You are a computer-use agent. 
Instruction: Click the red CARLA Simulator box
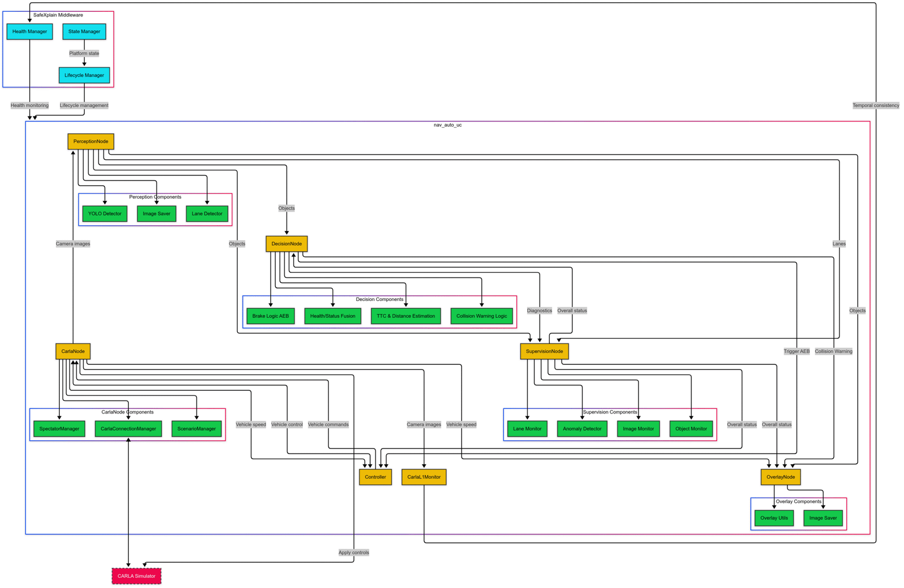click(136, 576)
